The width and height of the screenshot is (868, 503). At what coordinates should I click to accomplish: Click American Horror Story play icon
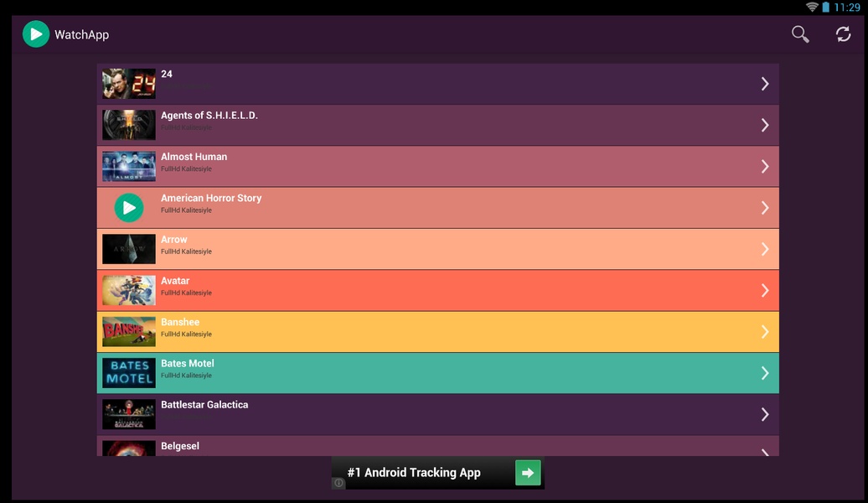(x=129, y=208)
